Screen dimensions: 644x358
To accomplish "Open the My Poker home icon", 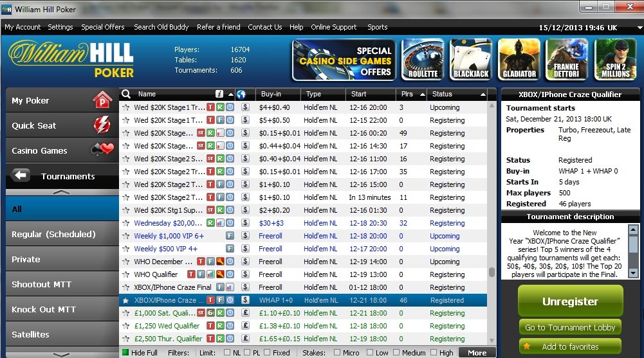I will pos(102,100).
